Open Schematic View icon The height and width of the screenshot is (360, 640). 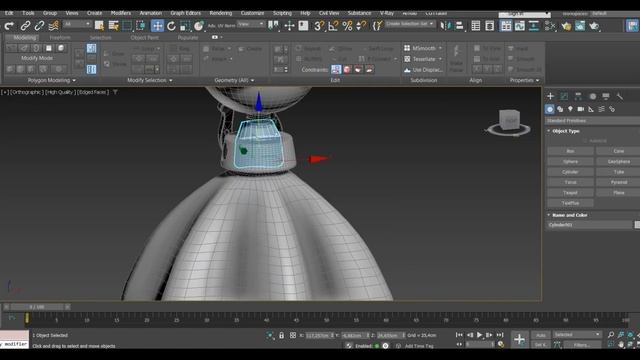(533, 26)
